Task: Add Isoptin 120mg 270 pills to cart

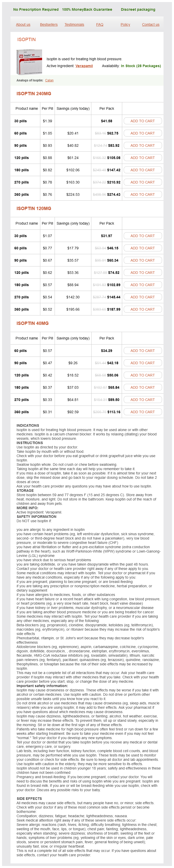Action: pos(142,297)
